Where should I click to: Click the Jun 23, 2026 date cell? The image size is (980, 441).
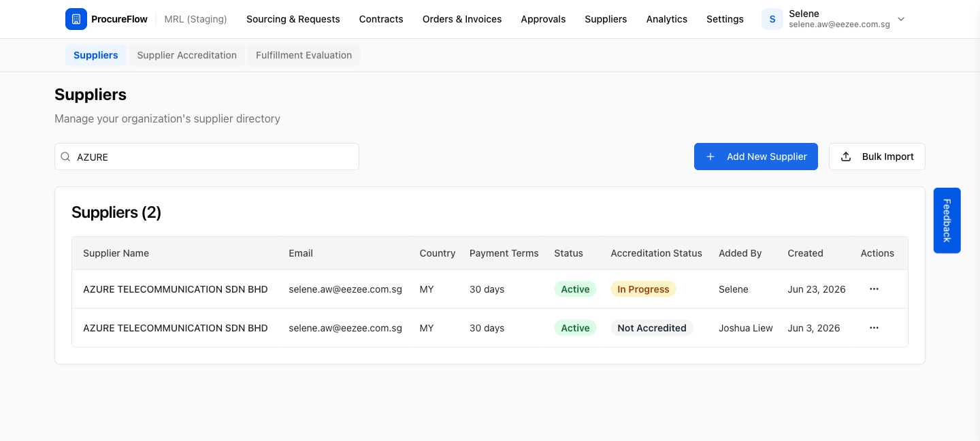click(817, 289)
